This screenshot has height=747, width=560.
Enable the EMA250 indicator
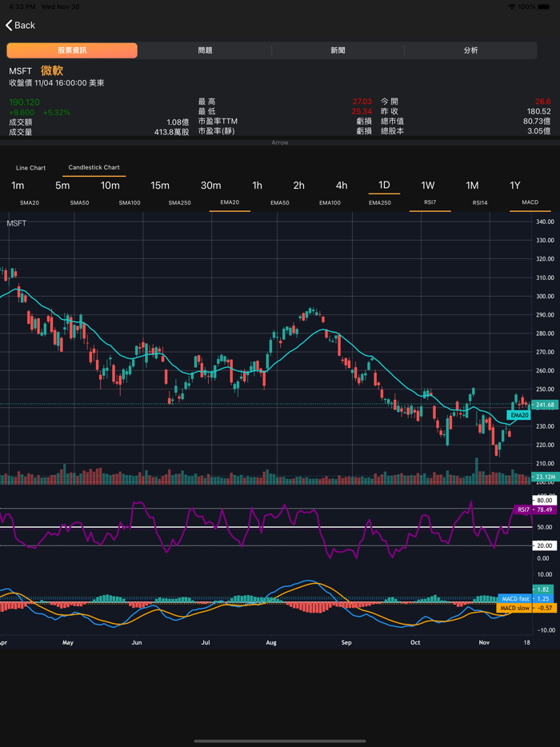(x=380, y=202)
